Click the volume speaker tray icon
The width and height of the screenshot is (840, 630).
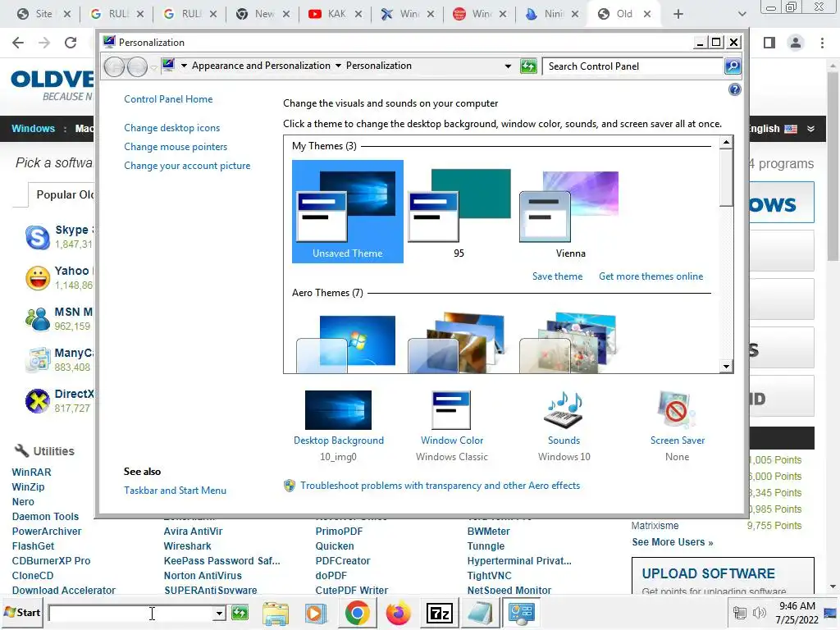pyautogui.click(x=759, y=612)
